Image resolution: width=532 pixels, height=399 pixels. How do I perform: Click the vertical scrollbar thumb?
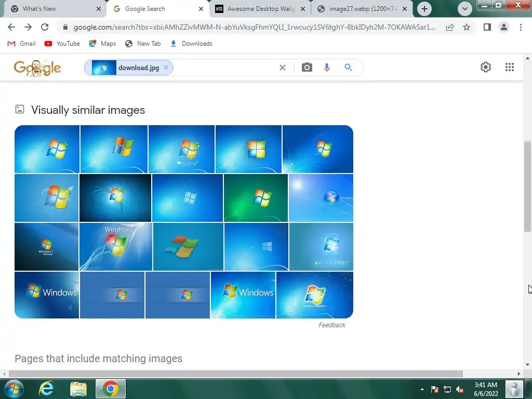(527, 187)
